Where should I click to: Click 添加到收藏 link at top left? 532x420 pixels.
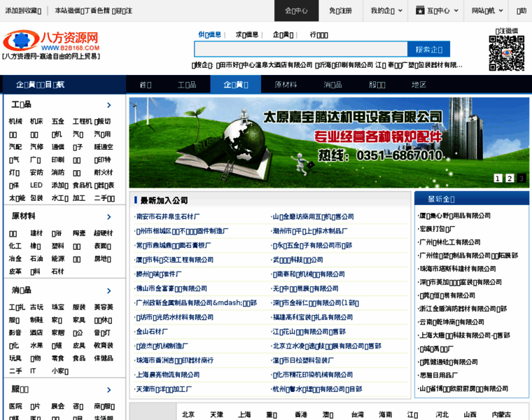click(23, 11)
